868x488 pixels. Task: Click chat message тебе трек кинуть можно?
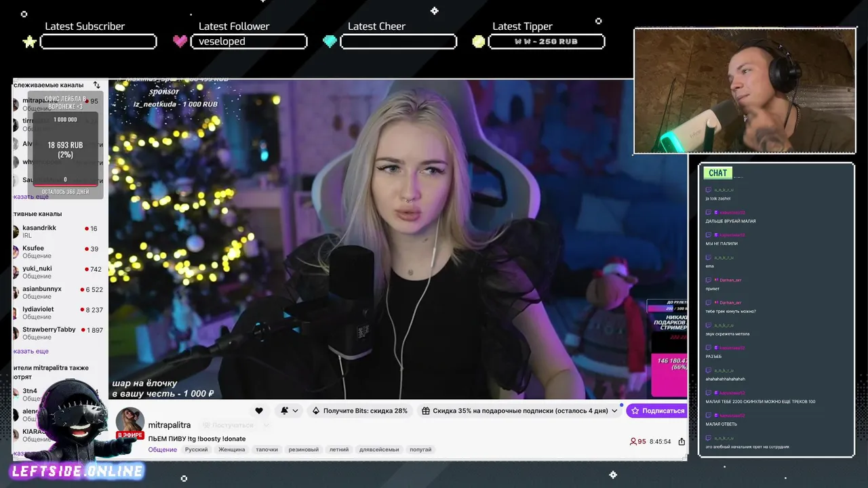pos(730,311)
